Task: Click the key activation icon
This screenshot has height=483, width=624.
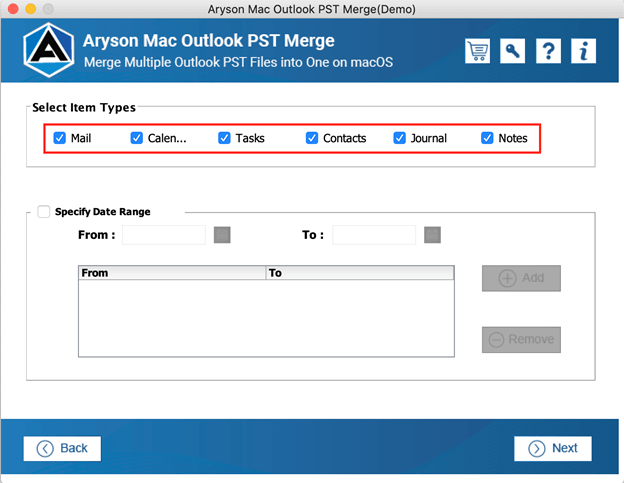Action: pos(513,51)
